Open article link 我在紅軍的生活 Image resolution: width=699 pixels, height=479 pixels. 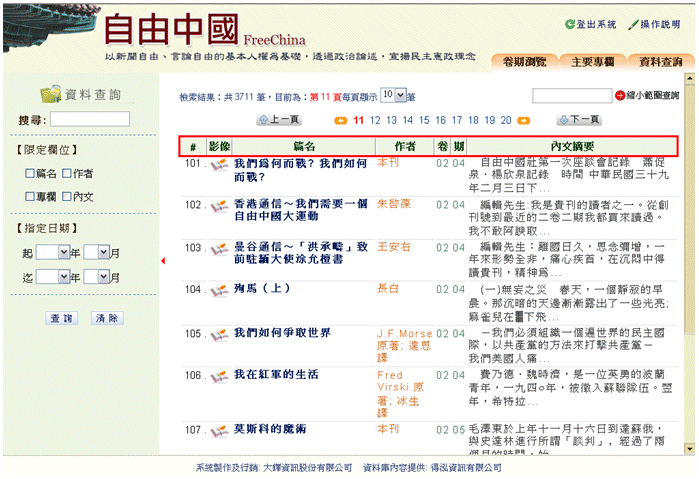point(276,375)
